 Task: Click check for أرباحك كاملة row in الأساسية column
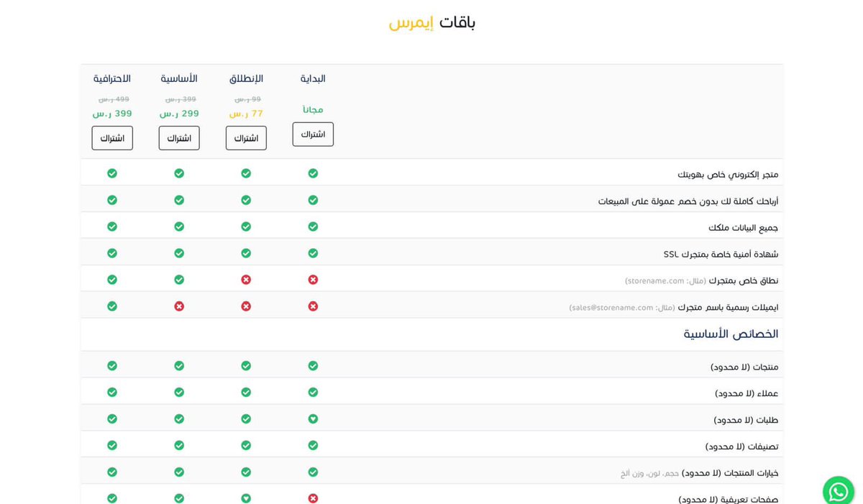[x=179, y=200]
